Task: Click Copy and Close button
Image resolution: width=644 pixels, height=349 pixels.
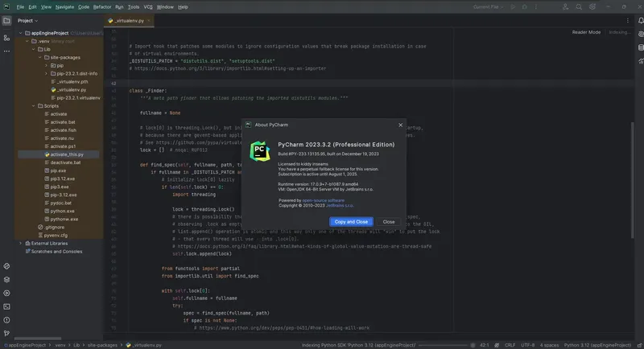Action: 351,222
